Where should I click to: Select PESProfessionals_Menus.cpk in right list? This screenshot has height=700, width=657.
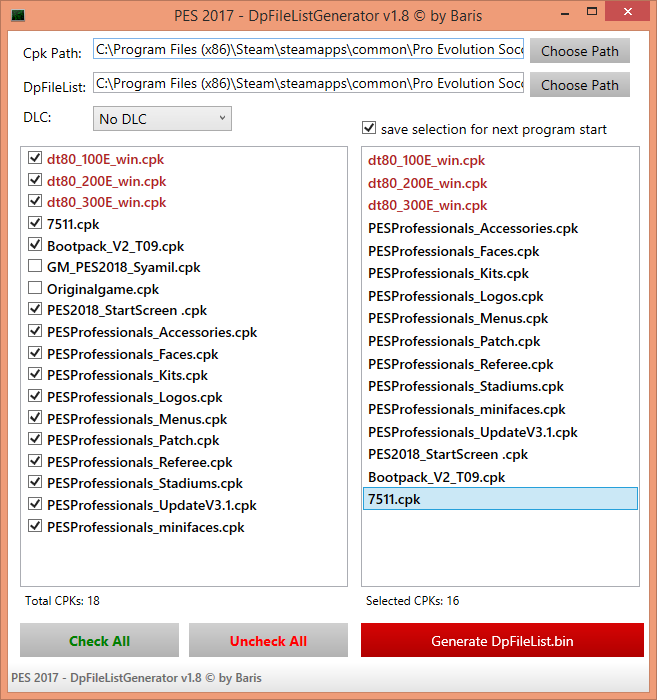click(500, 318)
